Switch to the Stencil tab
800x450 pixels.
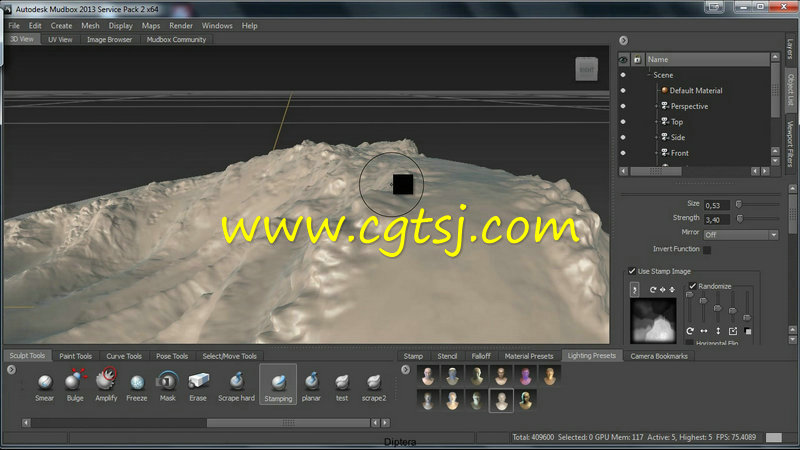(x=447, y=356)
